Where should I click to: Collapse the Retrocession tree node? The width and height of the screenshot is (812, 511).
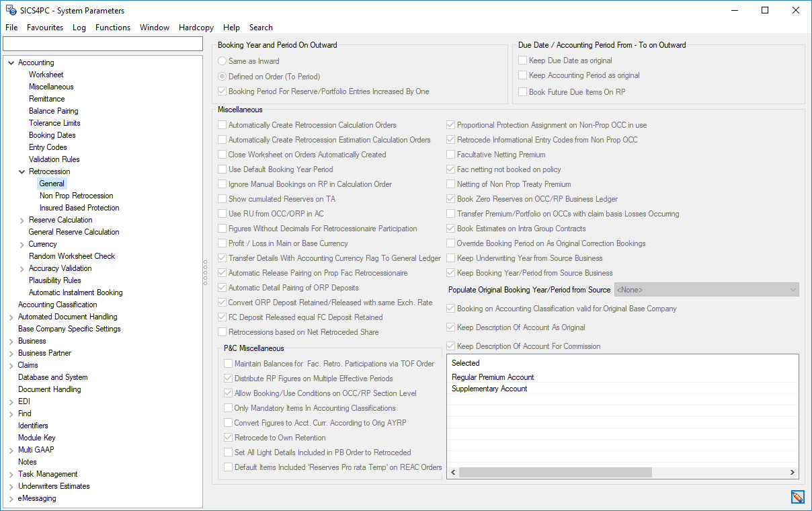coord(22,171)
